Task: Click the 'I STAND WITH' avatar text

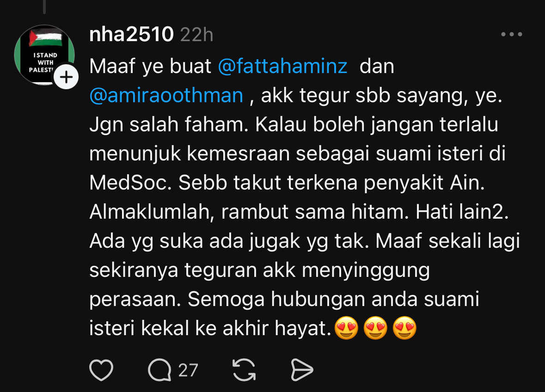Action: 45,59
